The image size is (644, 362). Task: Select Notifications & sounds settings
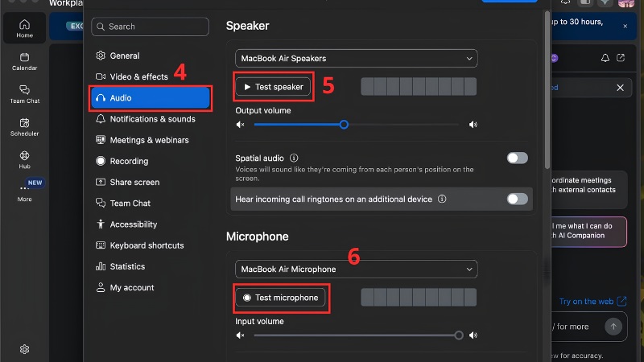(x=150, y=119)
